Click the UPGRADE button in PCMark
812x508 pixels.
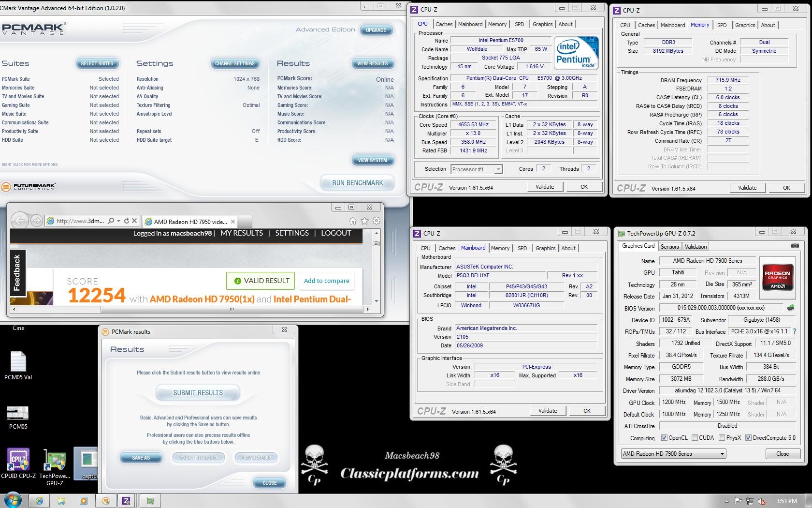(376, 30)
